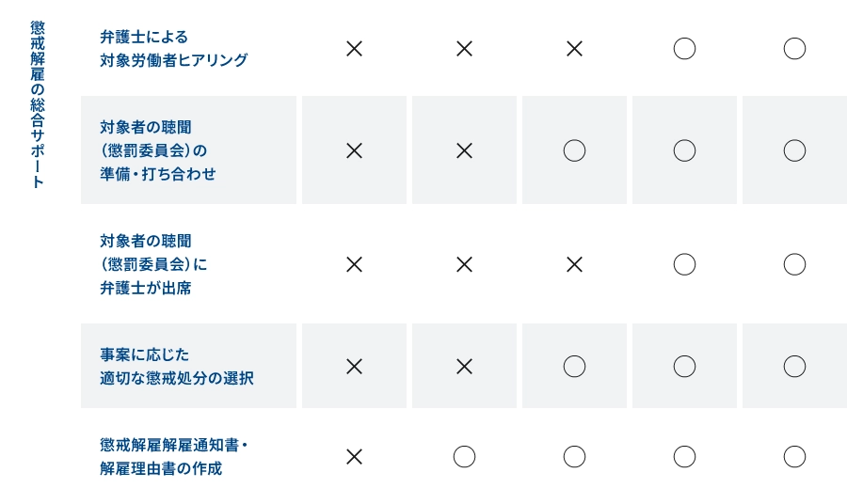Select the fifth-column circle in 準備・打ち合わせ row

tap(794, 150)
